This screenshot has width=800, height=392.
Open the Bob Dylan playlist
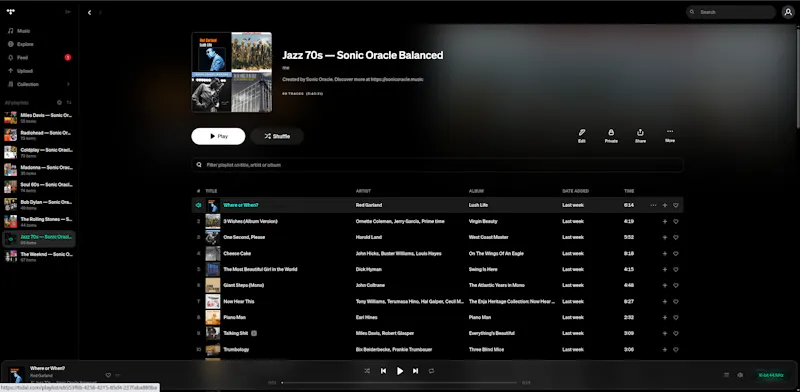[x=39, y=205]
